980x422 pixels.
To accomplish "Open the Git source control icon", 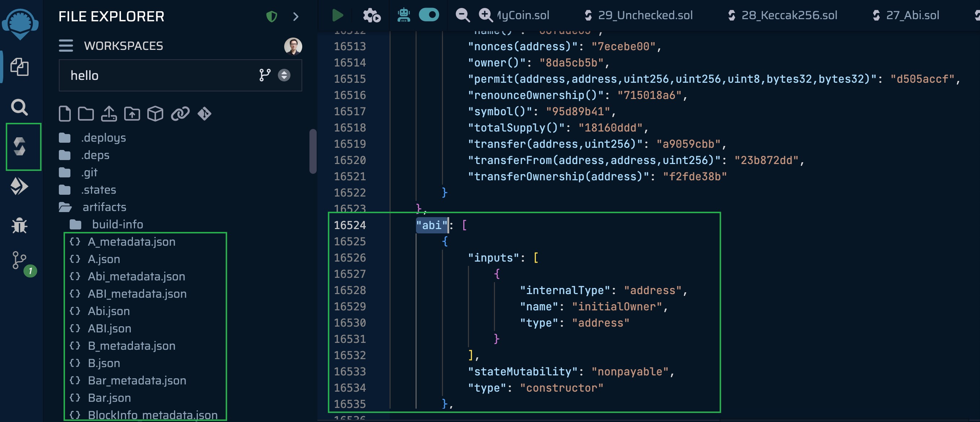I will point(19,260).
